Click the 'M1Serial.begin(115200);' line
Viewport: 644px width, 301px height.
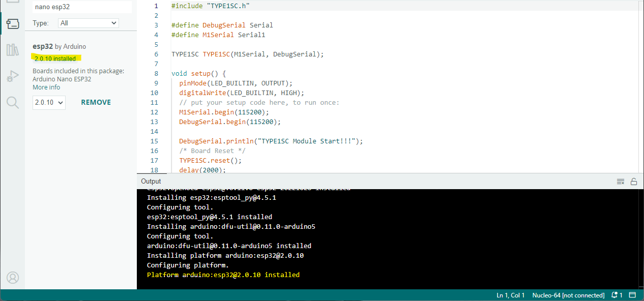click(224, 112)
